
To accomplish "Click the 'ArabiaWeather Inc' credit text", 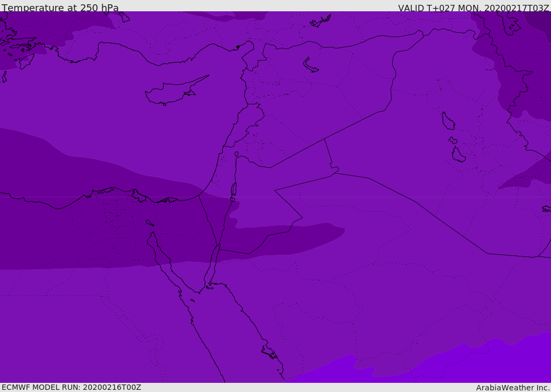I will [x=512, y=388].
